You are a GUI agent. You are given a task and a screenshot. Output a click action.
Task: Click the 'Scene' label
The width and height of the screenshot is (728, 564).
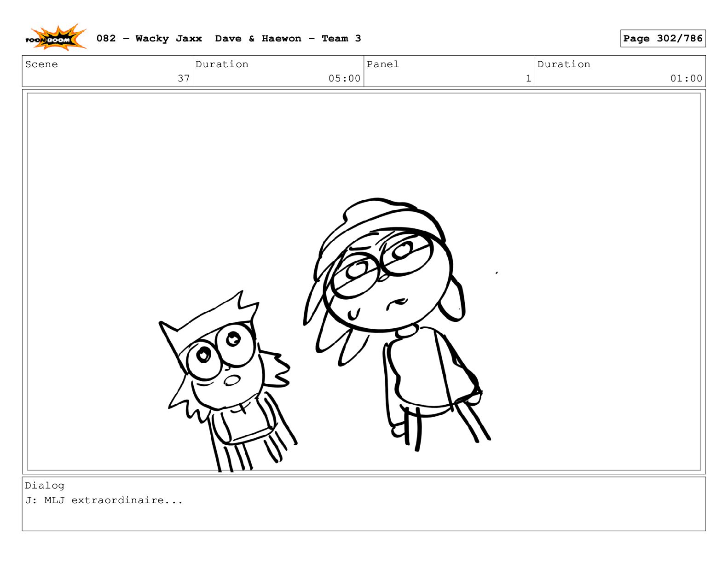pyautogui.click(x=41, y=64)
